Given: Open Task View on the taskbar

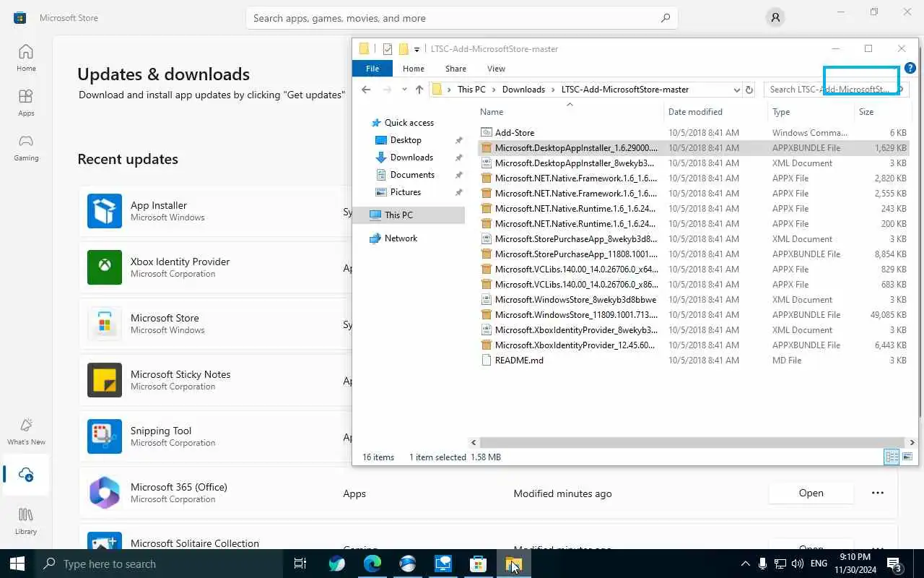Looking at the screenshot, I should point(300,564).
